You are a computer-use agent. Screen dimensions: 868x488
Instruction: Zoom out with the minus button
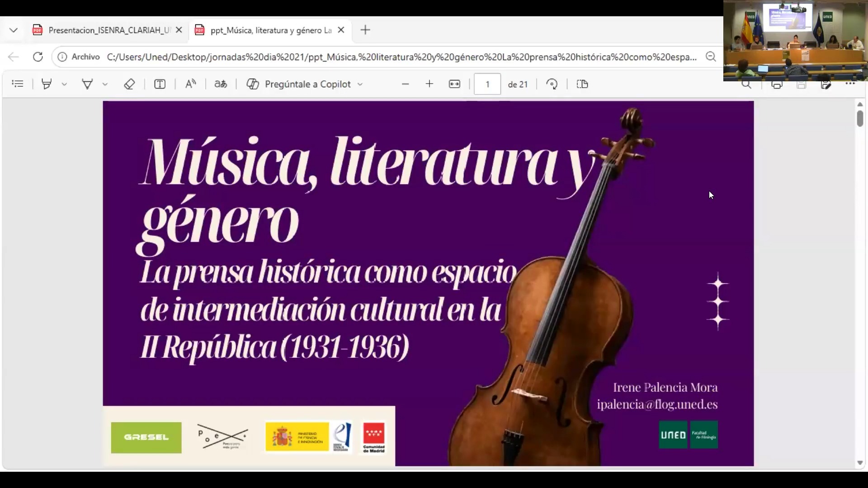(x=405, y=84)
